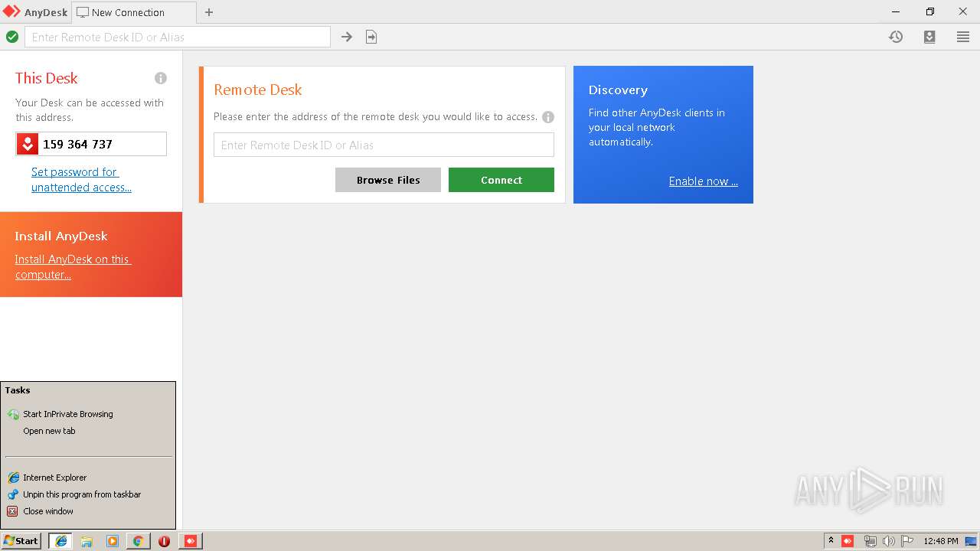980x551 pixels.
Task: Click the Action Center flag icon
Action: [x=907, y=541]
